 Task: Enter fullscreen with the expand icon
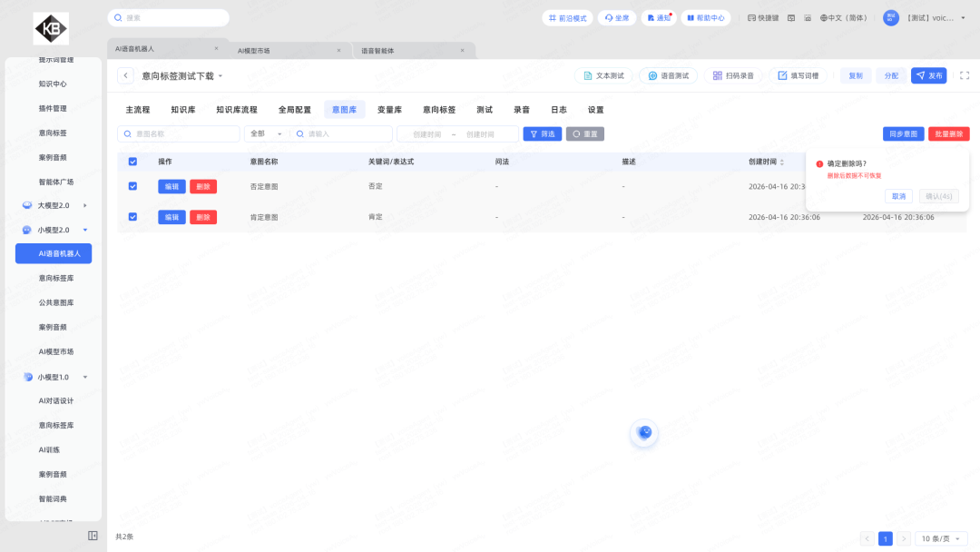click(965, 76)
